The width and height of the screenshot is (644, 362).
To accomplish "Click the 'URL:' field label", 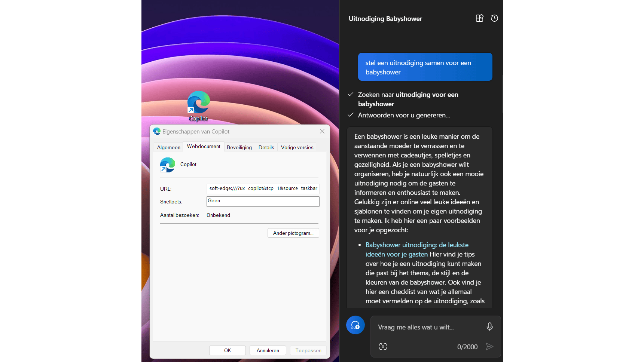I will click(166, 189).
